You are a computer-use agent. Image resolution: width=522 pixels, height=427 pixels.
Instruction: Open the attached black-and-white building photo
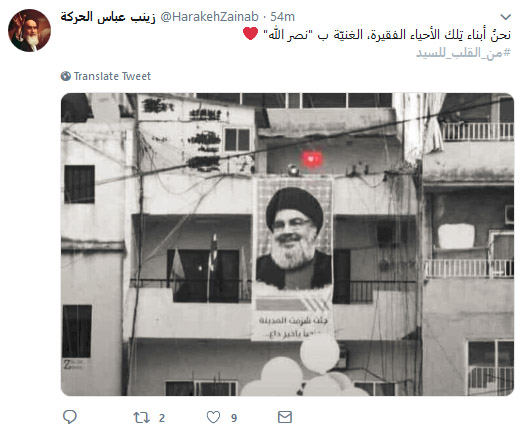pyautogui.click(x=287, y=244)
